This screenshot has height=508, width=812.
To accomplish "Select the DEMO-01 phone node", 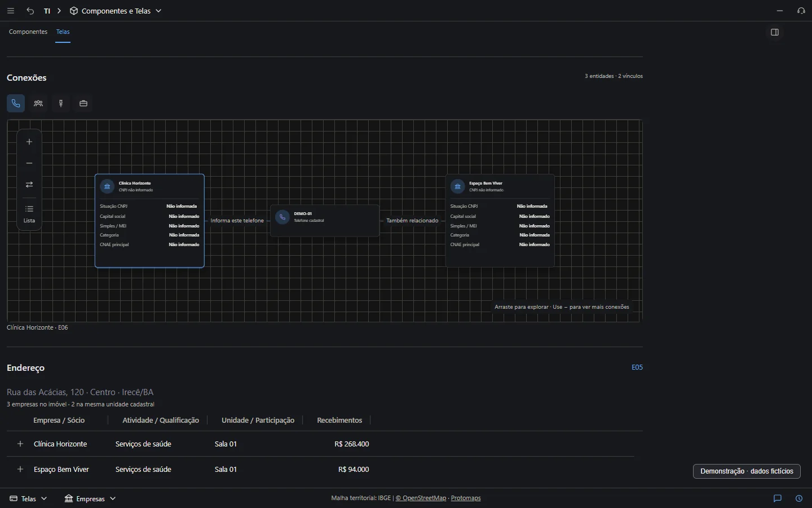I will [325, 221].
